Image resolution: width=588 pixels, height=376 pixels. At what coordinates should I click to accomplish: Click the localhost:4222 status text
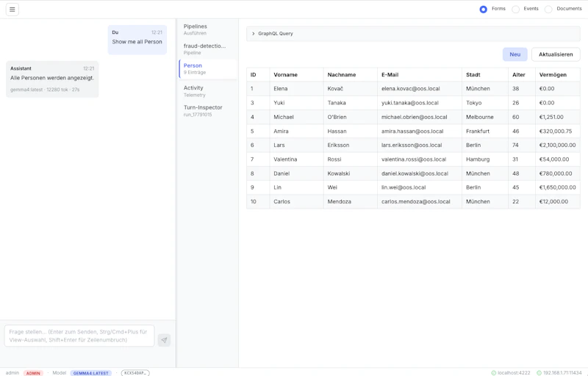click(x=514, y=372)
